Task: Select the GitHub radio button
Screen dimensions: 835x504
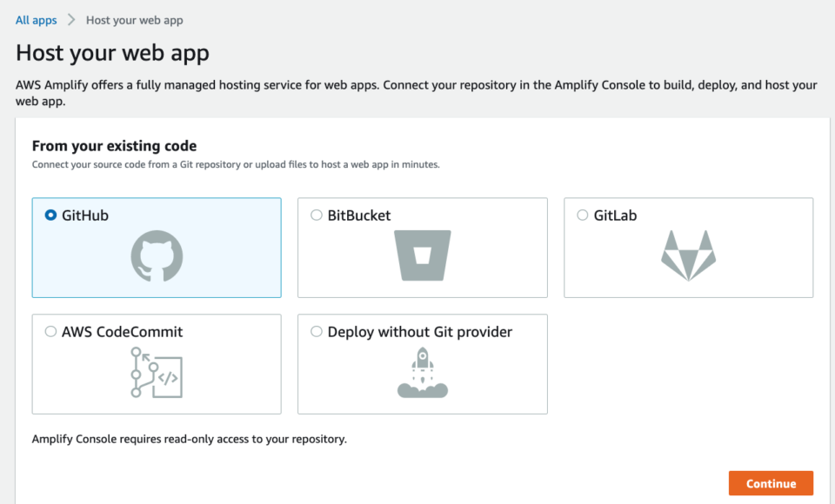Action: 51,215
